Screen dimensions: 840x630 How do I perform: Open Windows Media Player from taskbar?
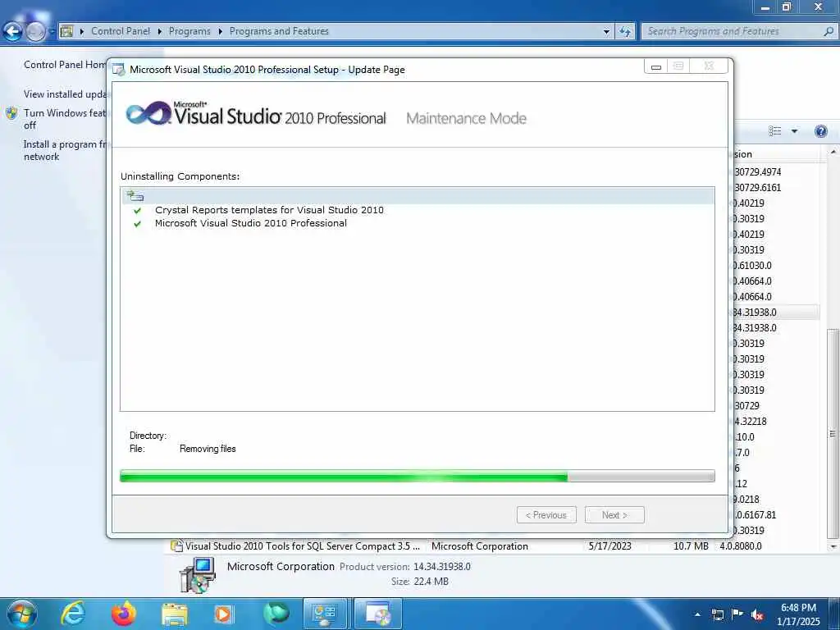click(x=223, y=614)
